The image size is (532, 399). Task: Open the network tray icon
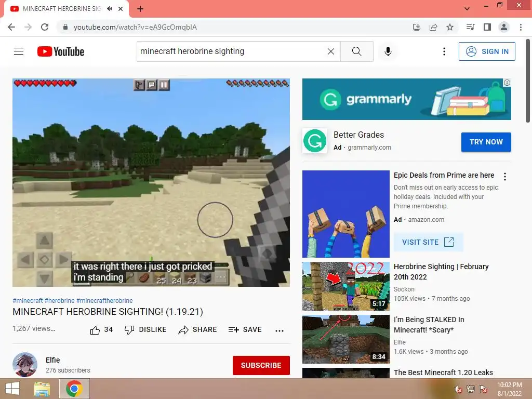[471, 389]
